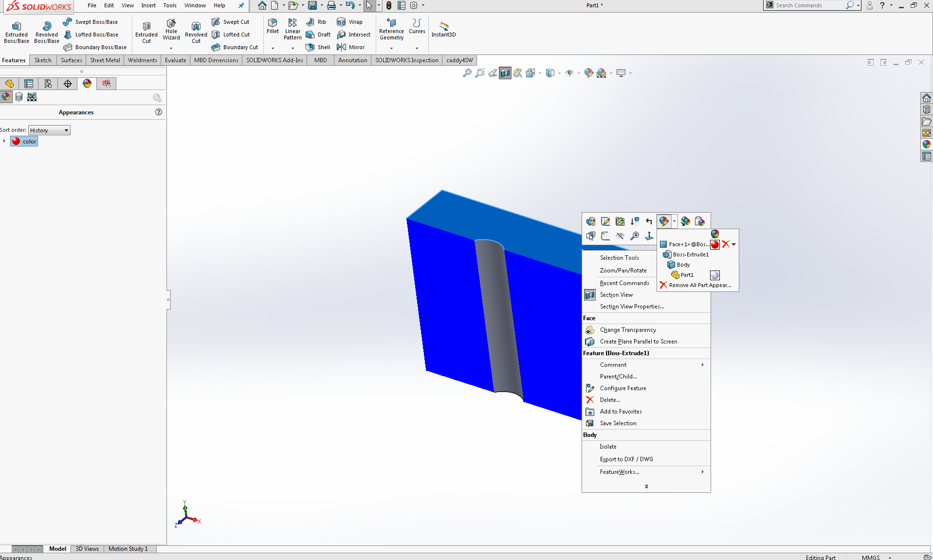Open the Sort order History dropdown
Screen dimensions: 933x560
(49, 130)
